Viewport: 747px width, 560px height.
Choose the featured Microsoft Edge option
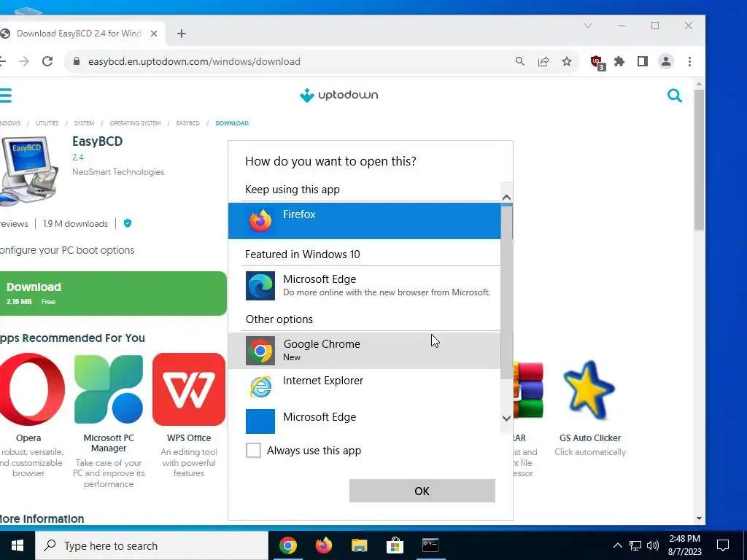365,285
